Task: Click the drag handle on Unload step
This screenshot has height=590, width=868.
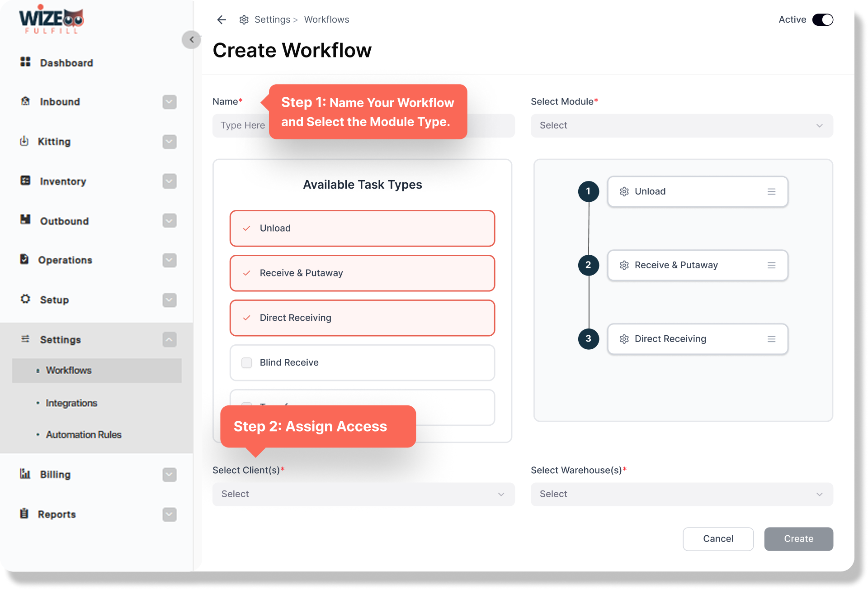Action: 771,192
